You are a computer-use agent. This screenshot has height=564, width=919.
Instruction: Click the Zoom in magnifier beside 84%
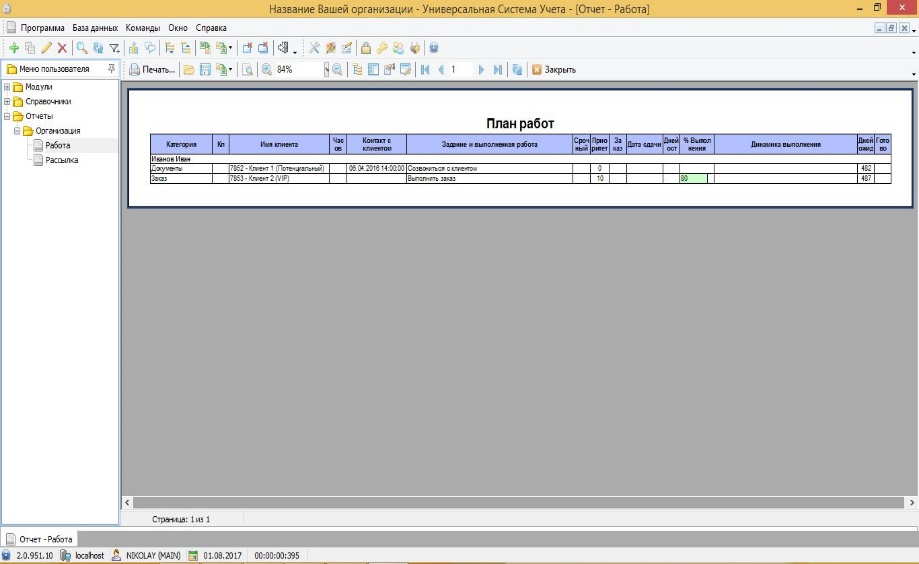click(x=267, y=70)
